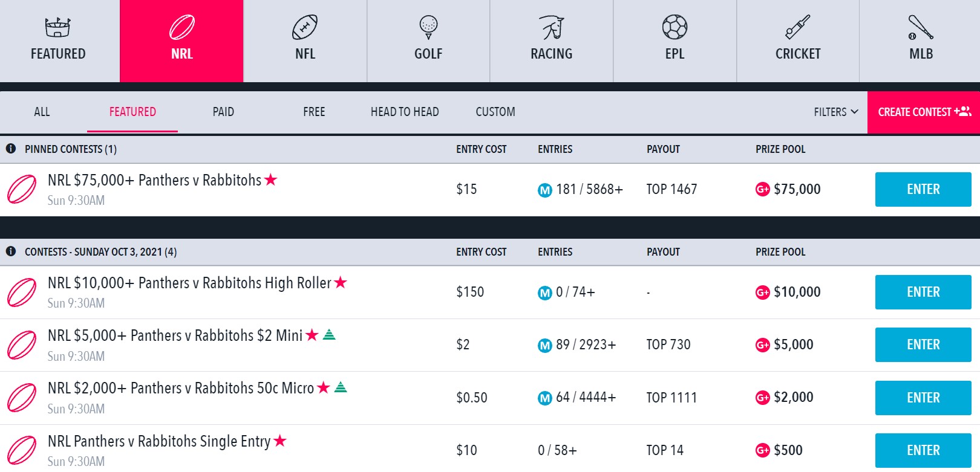
Task: Enter the $10,000+ High Roller contest
Action: [x=923, y=292]
